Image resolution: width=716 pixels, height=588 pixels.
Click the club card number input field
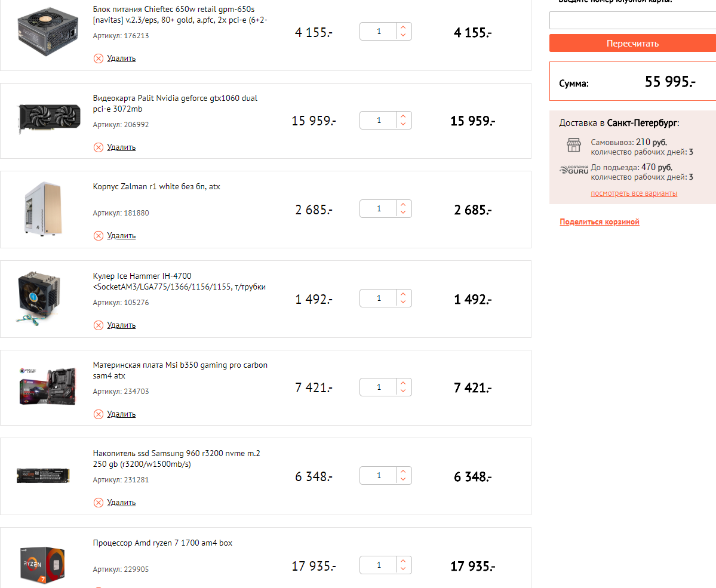632,21
